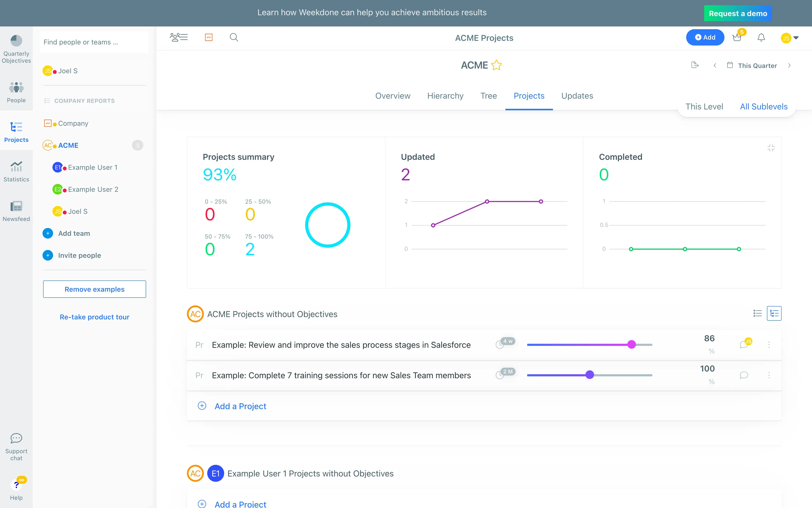Click the Find people or teams field
Screen dimensions: 812x508
tap(94, 42)
